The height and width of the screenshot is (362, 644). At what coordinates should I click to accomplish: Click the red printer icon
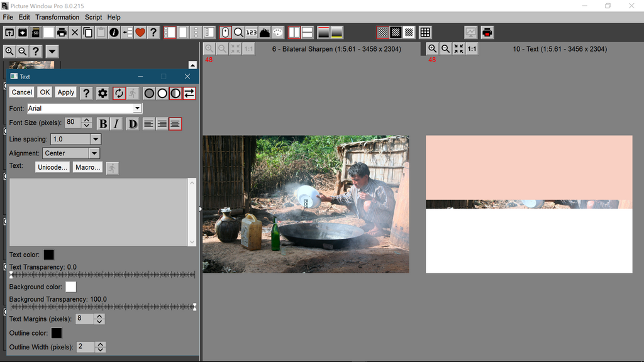[487, 33]
